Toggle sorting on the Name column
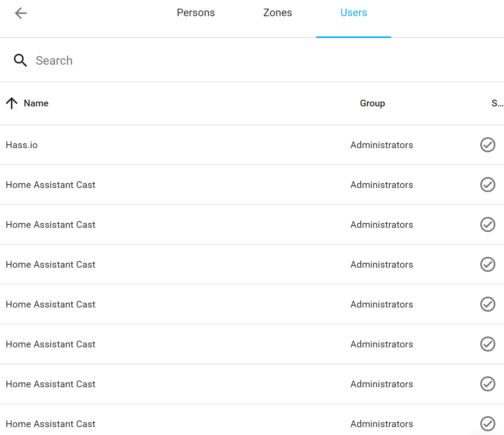The image size is (504, 435). 36,103
